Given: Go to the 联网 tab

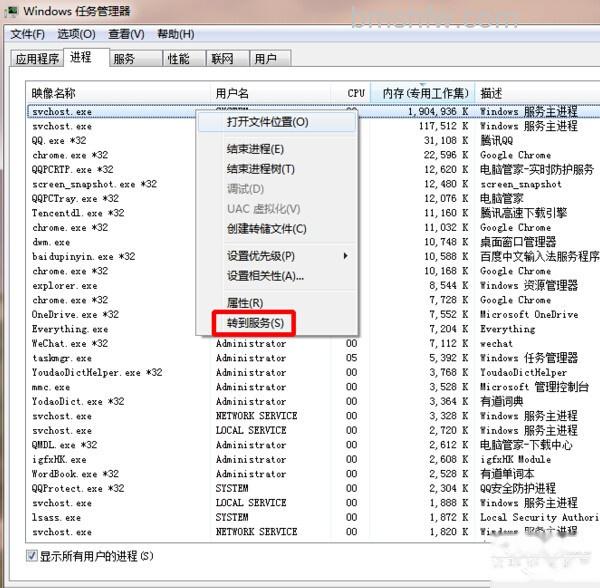Looking at the screenshot, I should coord(228,59).
